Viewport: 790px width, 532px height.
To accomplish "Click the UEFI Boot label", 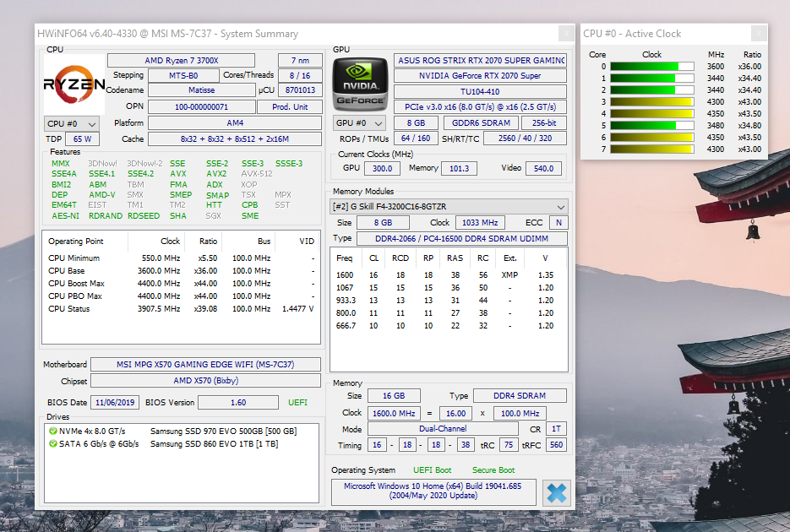I will (433, 470).
